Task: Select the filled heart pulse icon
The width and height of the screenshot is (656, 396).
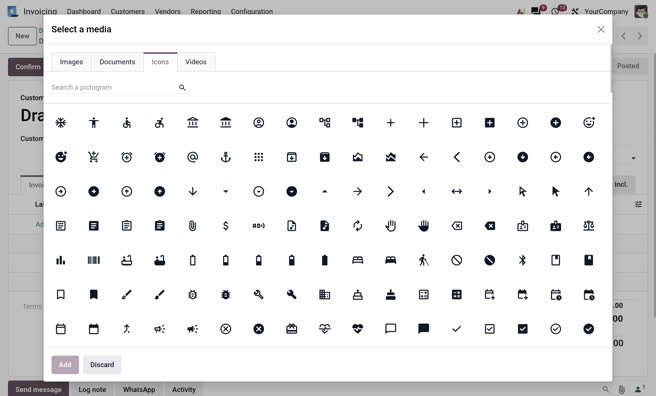Action: click(x=357, y=329)
